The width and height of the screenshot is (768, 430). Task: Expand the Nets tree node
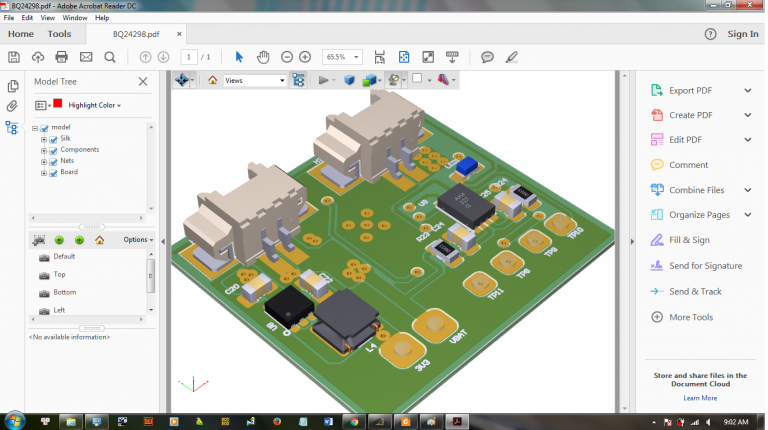coord(44,161)
